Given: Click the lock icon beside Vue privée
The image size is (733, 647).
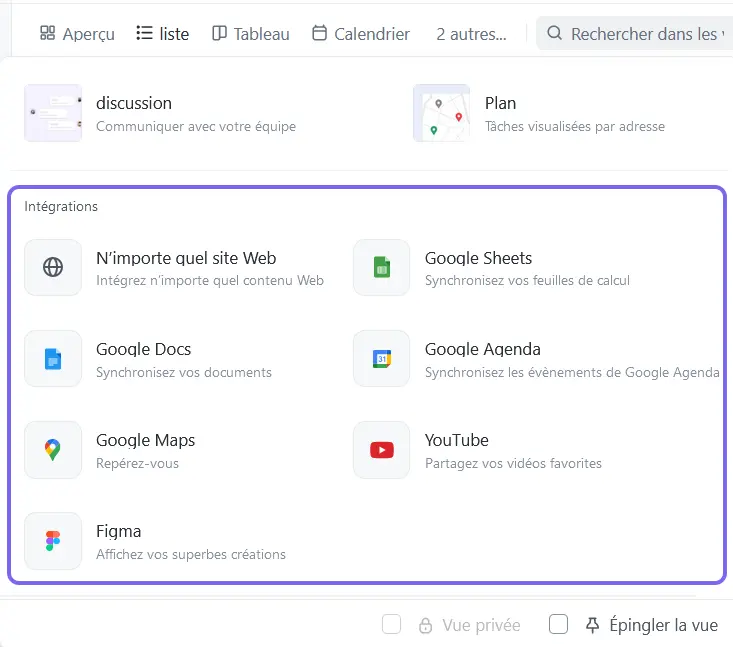Looking at the screenshot, I should (425, 625).
